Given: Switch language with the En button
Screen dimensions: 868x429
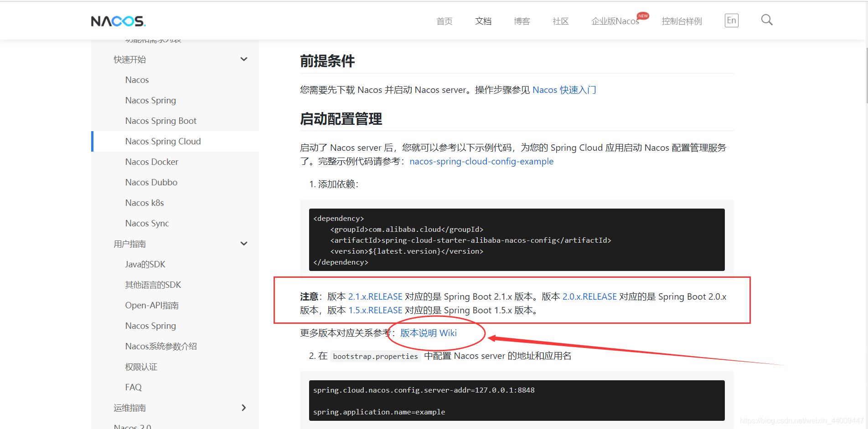Looking at the screenshot, I should [731, 20].
